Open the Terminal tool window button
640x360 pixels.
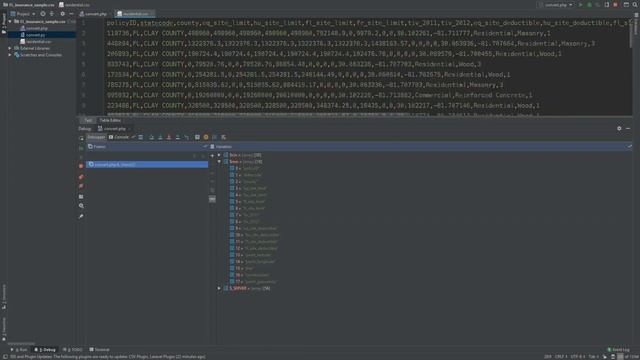point(100,350)
